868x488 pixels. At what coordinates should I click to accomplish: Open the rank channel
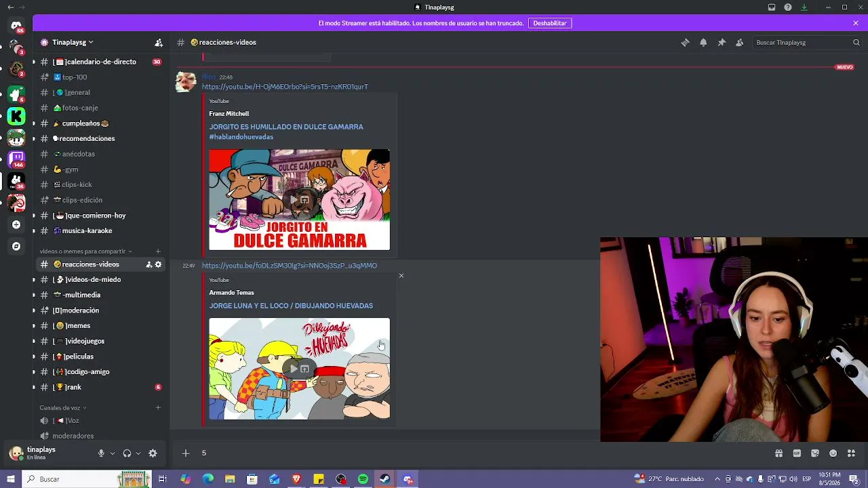100,387
